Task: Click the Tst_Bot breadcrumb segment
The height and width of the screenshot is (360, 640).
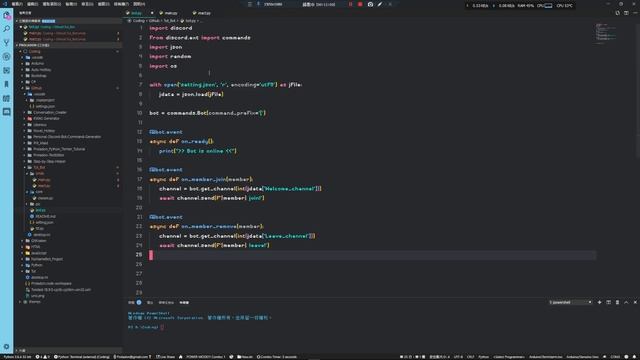Action: pyautogui.click(x=169, y=21)
